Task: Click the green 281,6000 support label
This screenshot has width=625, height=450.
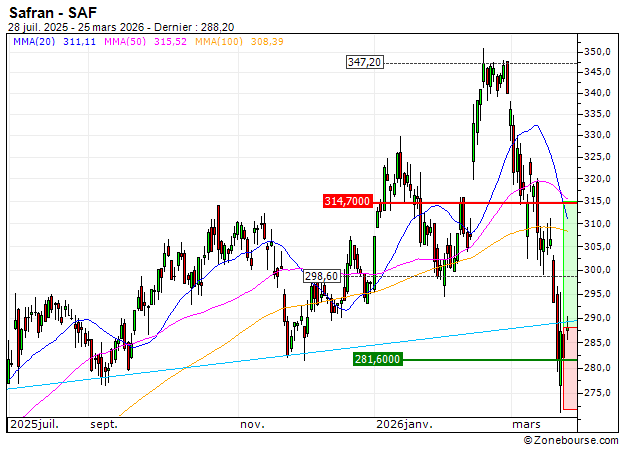Action: tap(377, 359)
